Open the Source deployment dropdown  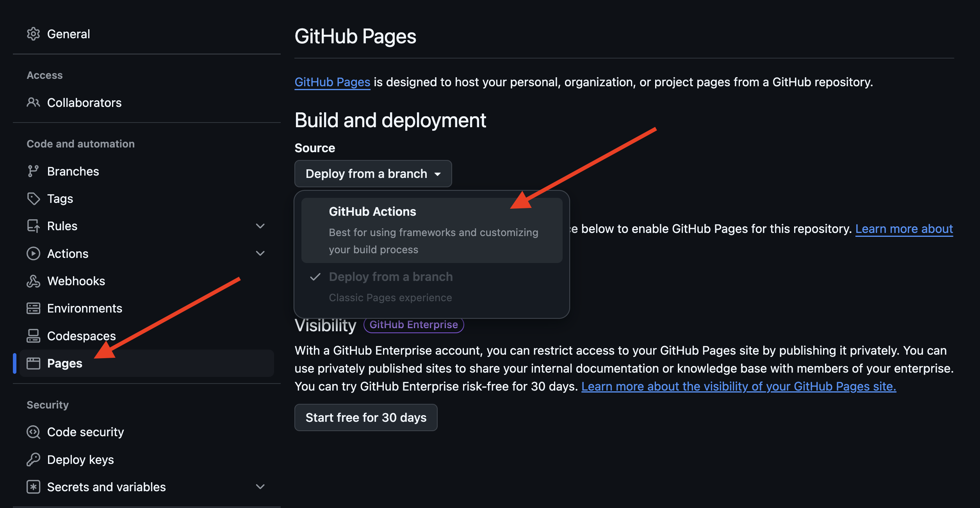[373, 173]
